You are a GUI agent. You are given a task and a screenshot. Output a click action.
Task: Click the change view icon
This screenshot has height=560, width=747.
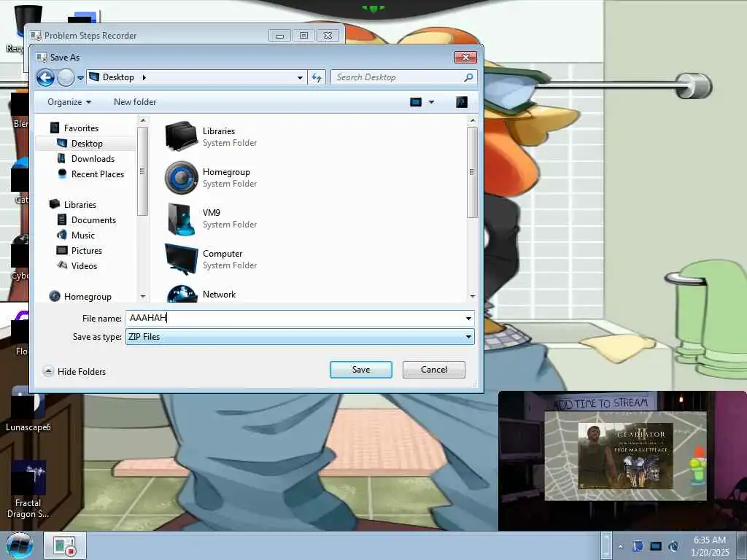(x=415, y=102)
